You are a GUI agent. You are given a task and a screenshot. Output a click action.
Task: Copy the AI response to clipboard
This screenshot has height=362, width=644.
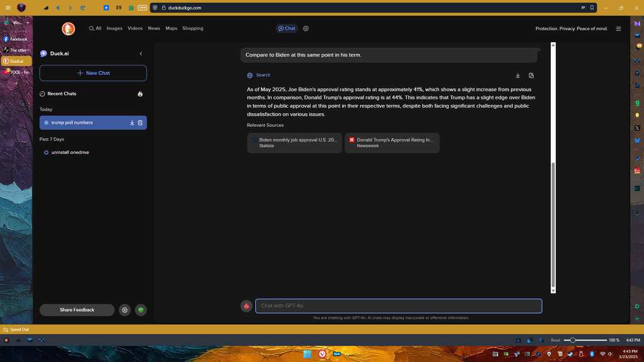(x=531, y=75)
